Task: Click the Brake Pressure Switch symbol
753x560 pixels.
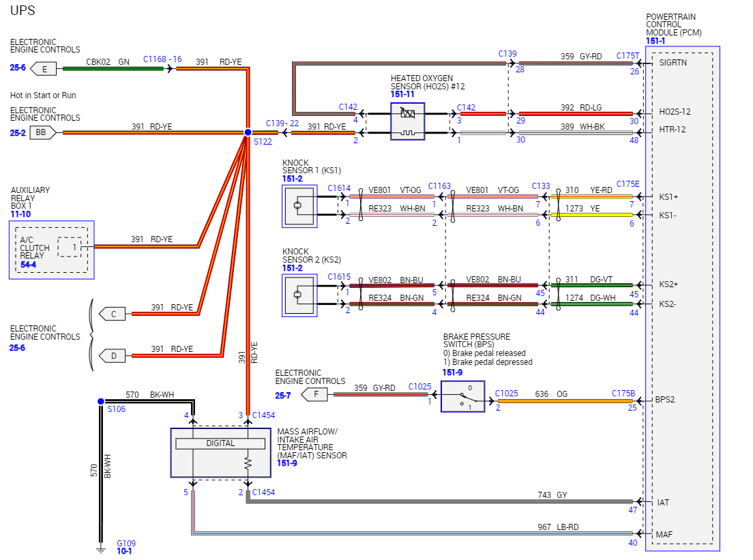Action: click(463, 396)
